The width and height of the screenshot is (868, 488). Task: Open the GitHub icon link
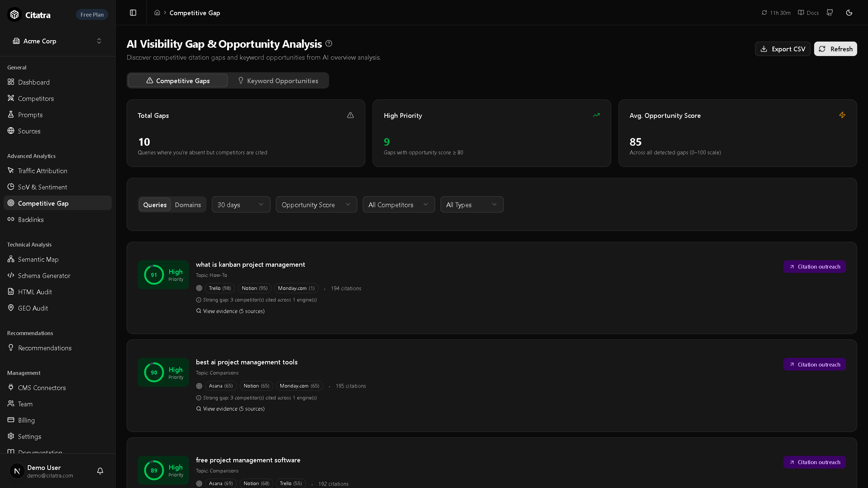830,13
